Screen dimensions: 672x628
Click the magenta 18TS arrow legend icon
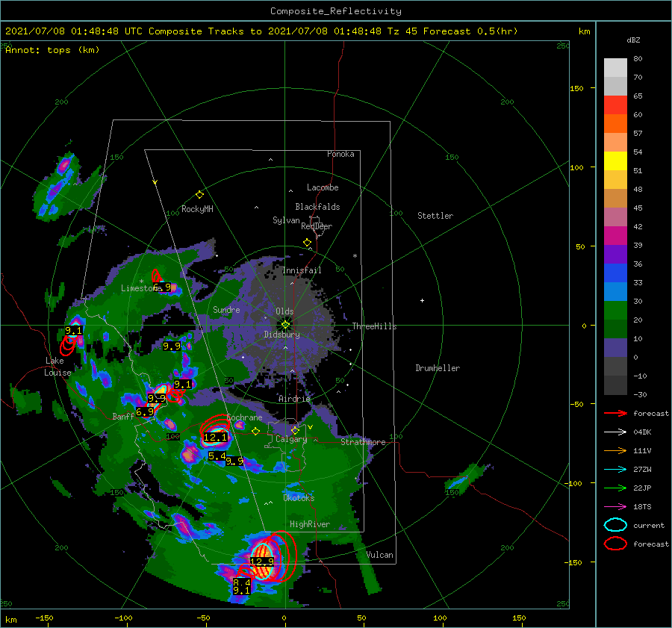coord(615,506)
